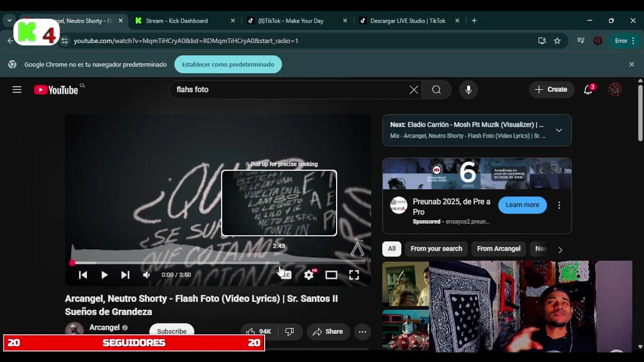This screenshot has height=362, width=644.
Task: Bookmark this page with the star icon
Action: [557, 41]
